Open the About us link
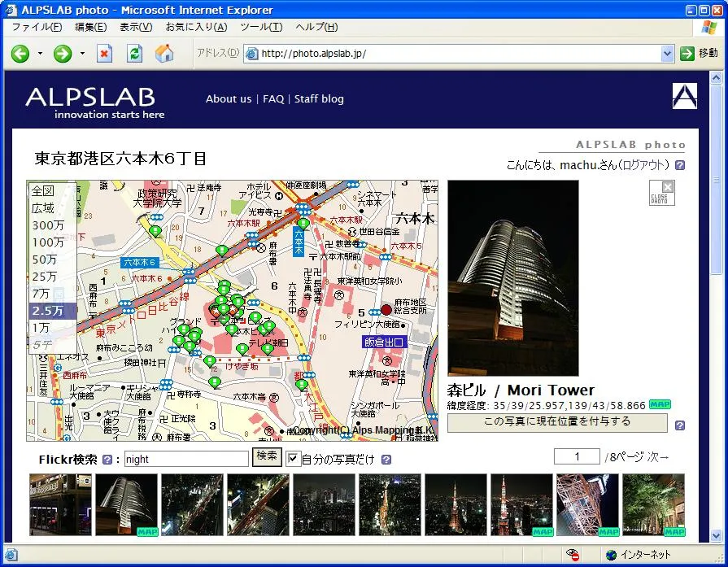The image size is (728, 567). [229, 99]
